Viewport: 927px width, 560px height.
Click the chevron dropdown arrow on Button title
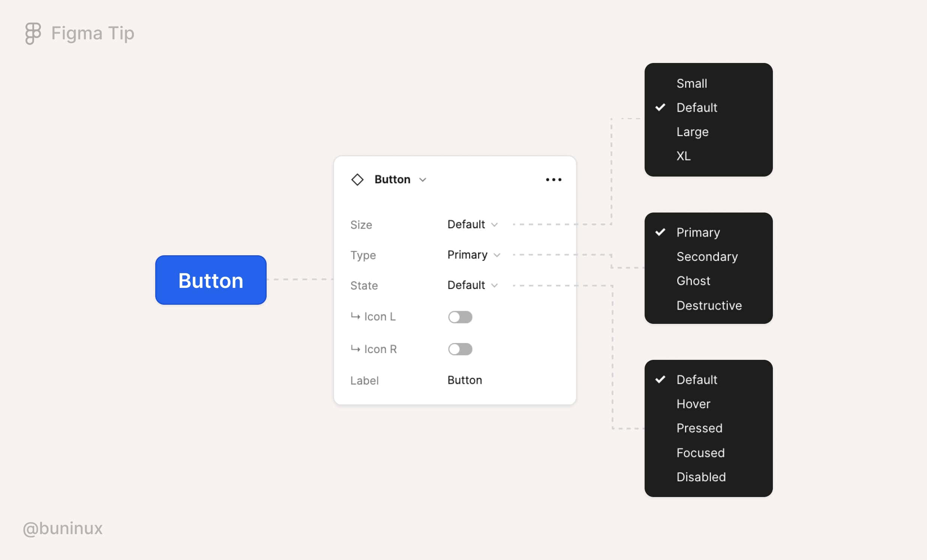pyautogui.click(x=423, y=180)
